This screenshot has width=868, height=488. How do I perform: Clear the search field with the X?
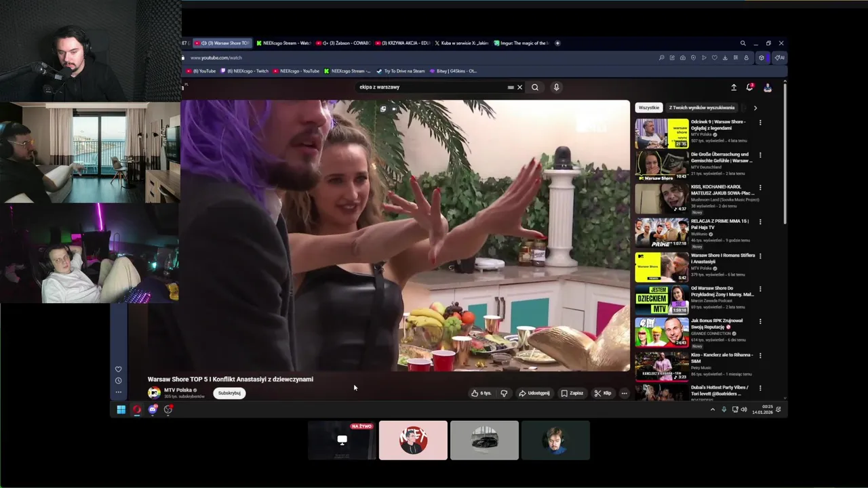click(520, 87)
